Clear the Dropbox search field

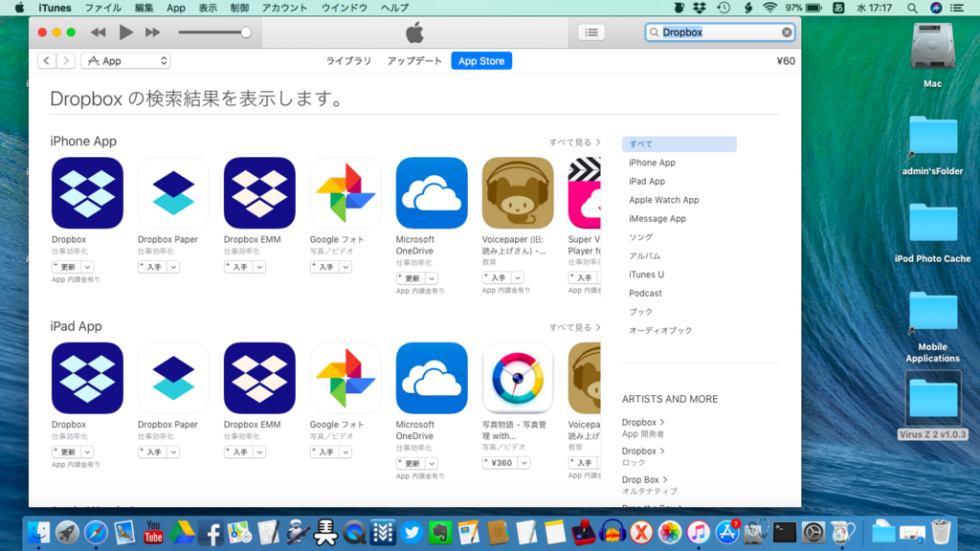pos(787,33)
